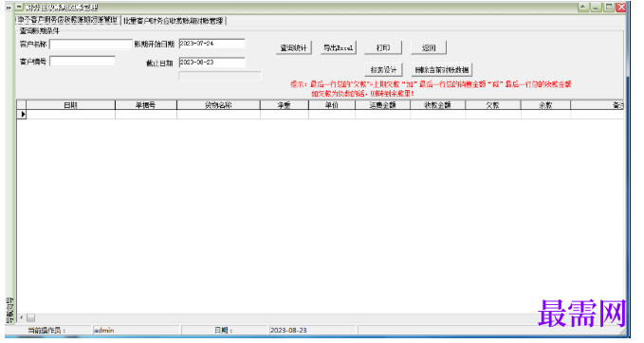This screenshot has width=644, height=343.
Task: Open the window system menu icon in title bar
Action: point(19,7)
